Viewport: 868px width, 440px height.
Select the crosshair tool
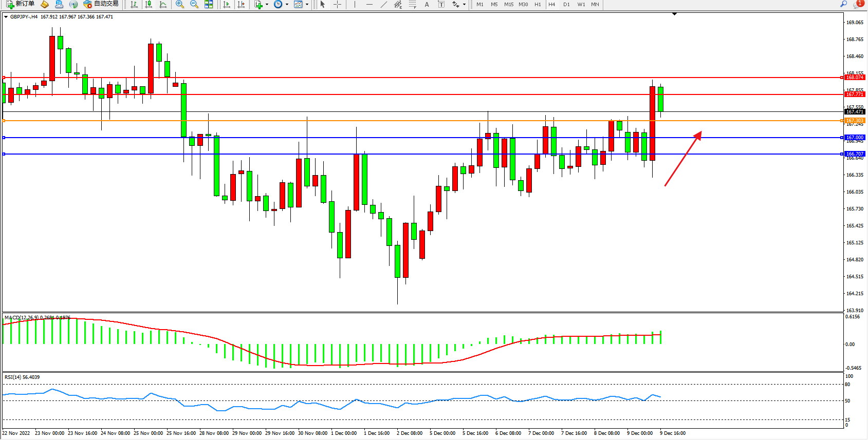point(337,4)
